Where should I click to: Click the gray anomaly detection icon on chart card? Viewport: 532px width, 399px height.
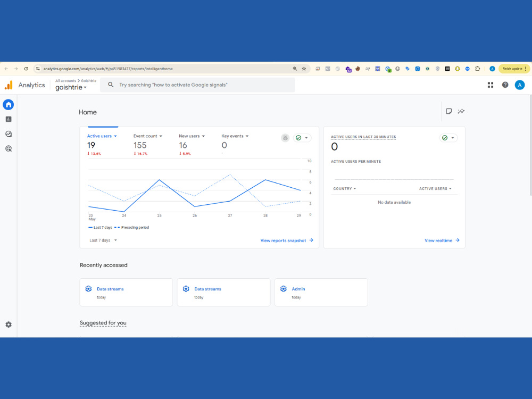click(x=285, y=138)
